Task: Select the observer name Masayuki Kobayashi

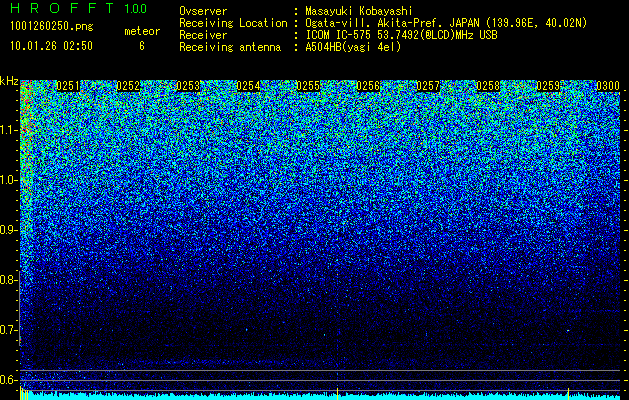Action: tap(359, 12)
